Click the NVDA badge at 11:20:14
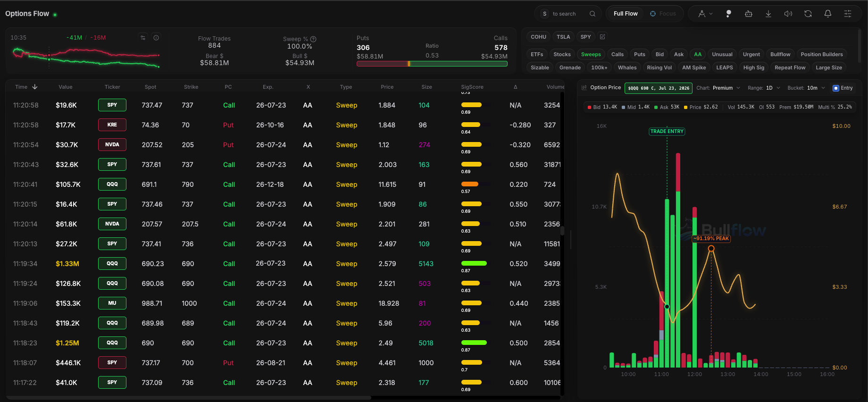 (x=112, y=224)
